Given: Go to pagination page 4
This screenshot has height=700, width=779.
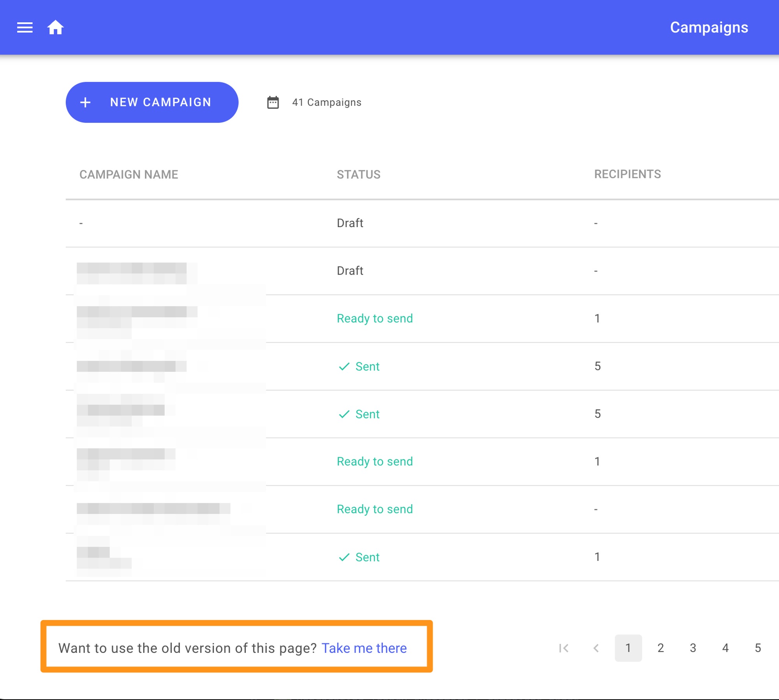Looking at the screenshot, I should pos(725,648).
